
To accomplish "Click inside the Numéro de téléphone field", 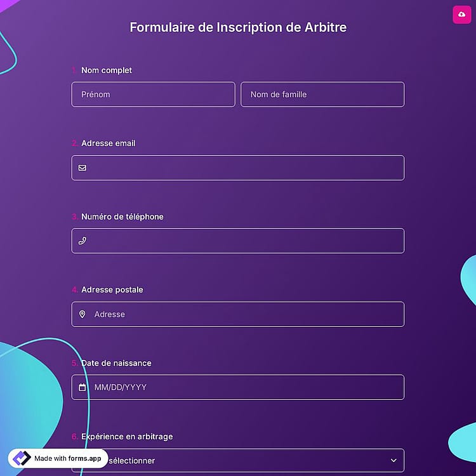I will point(238,241).
